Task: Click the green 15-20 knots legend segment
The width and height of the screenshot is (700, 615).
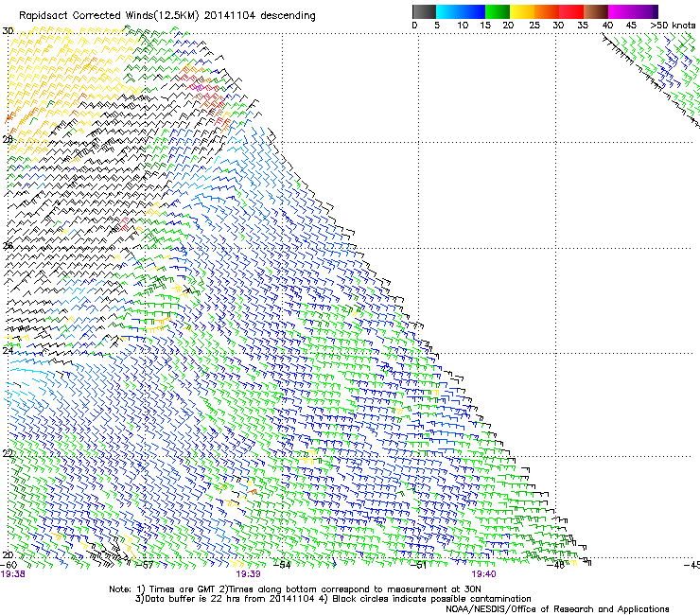Action: pos(498,11)
